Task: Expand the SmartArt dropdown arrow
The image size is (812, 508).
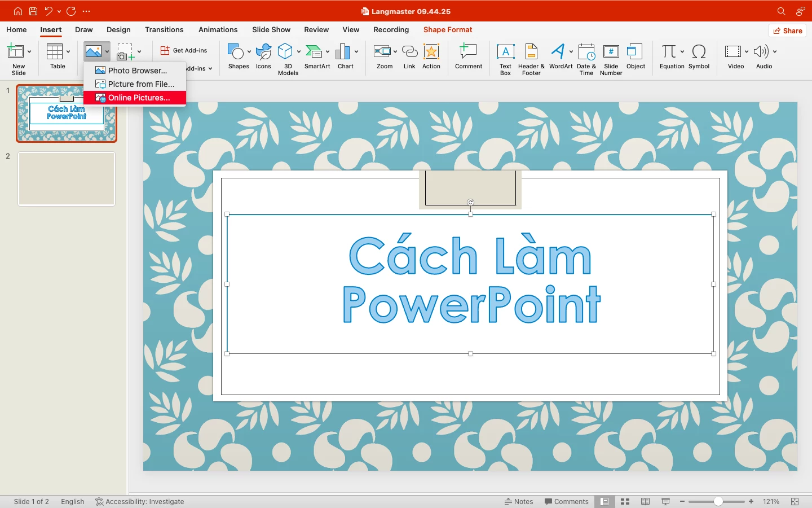Action: point(328,51)
